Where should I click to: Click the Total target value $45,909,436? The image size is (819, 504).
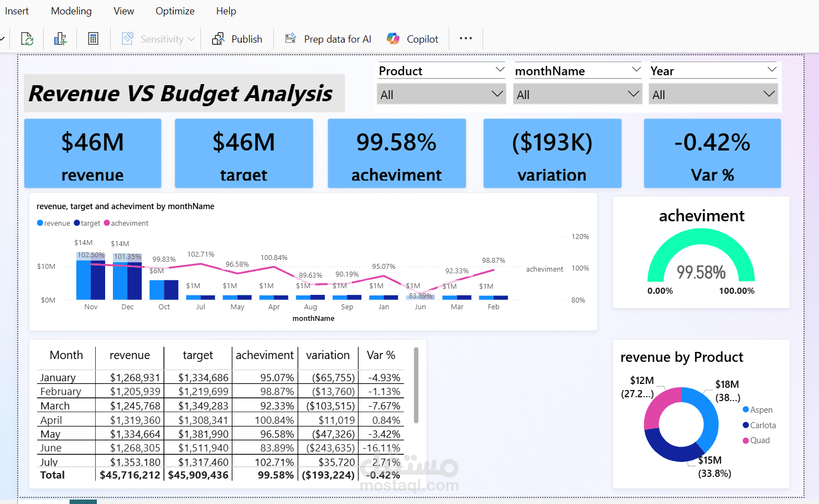point(198,475)
